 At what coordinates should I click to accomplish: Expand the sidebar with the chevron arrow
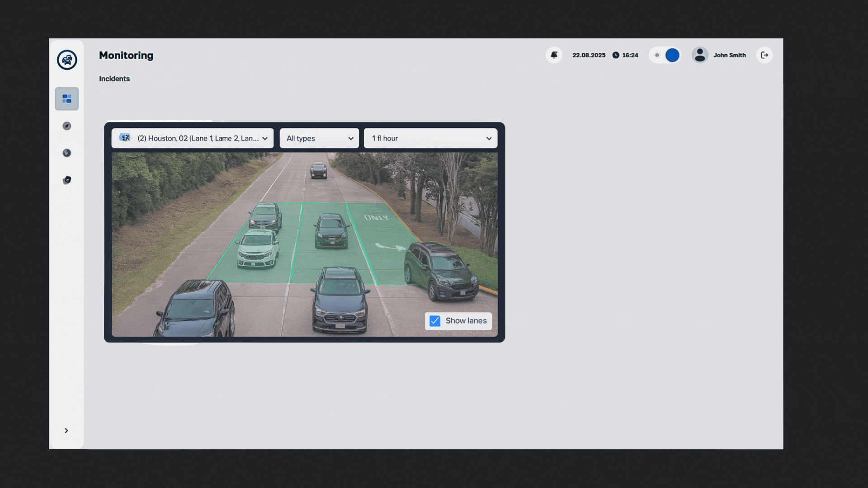(66, 431)
